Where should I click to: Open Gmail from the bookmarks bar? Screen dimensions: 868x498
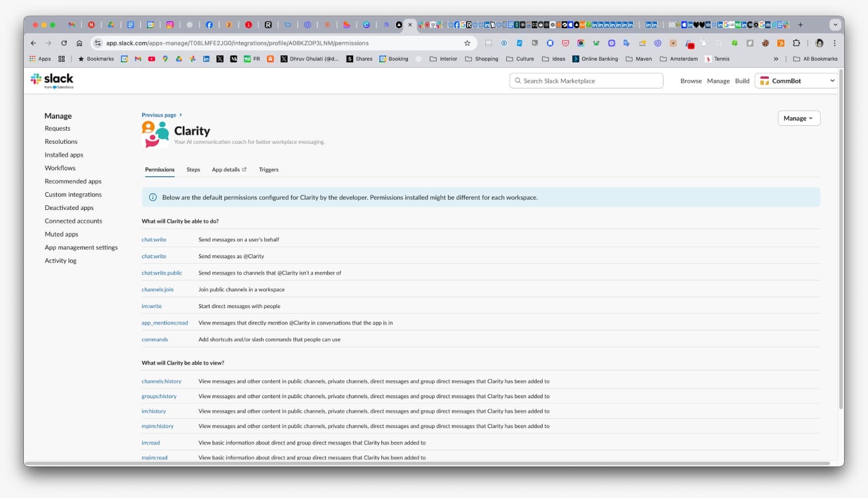tap(137, 59)
